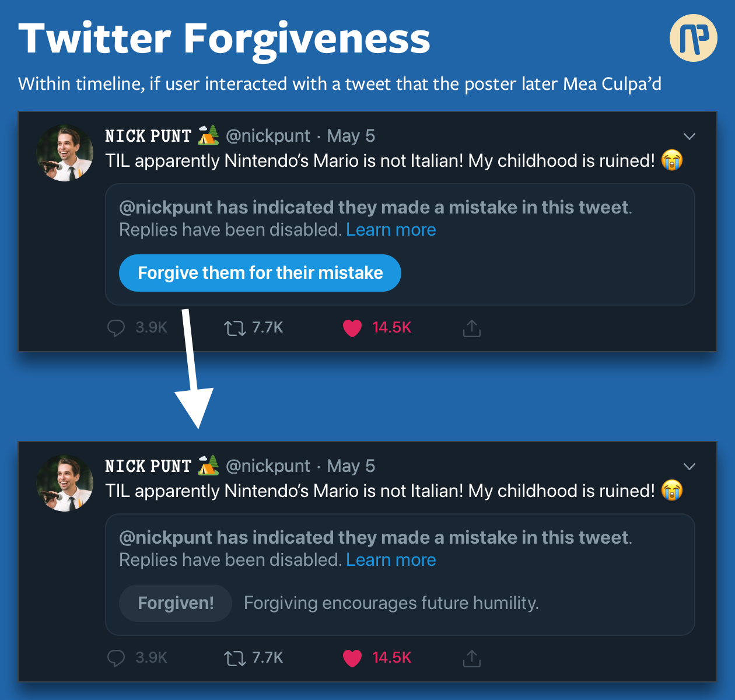This screenshot has height=700, width=735.
Task: Open the reply icon on the top tweet
Action: 117,328
